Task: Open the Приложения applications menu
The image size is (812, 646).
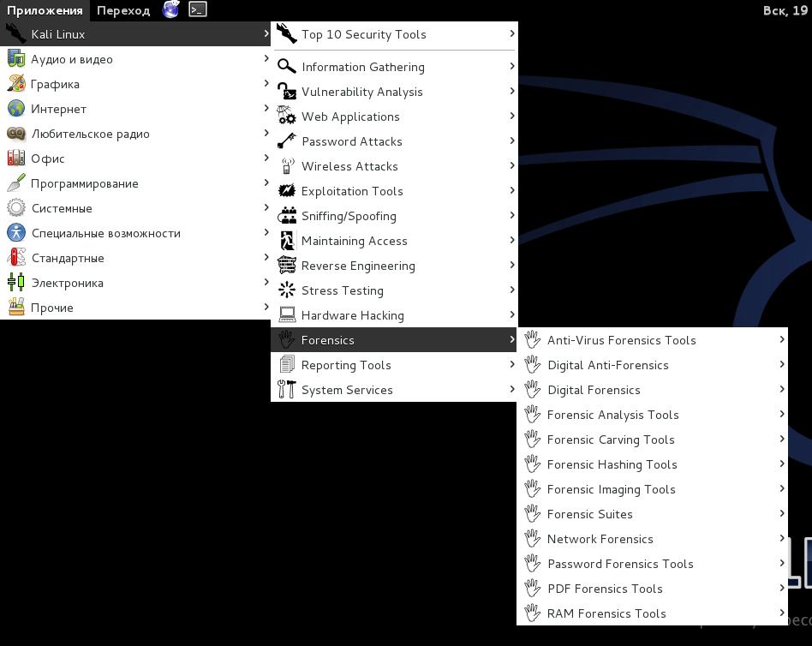Action: (x=45, y=10)
